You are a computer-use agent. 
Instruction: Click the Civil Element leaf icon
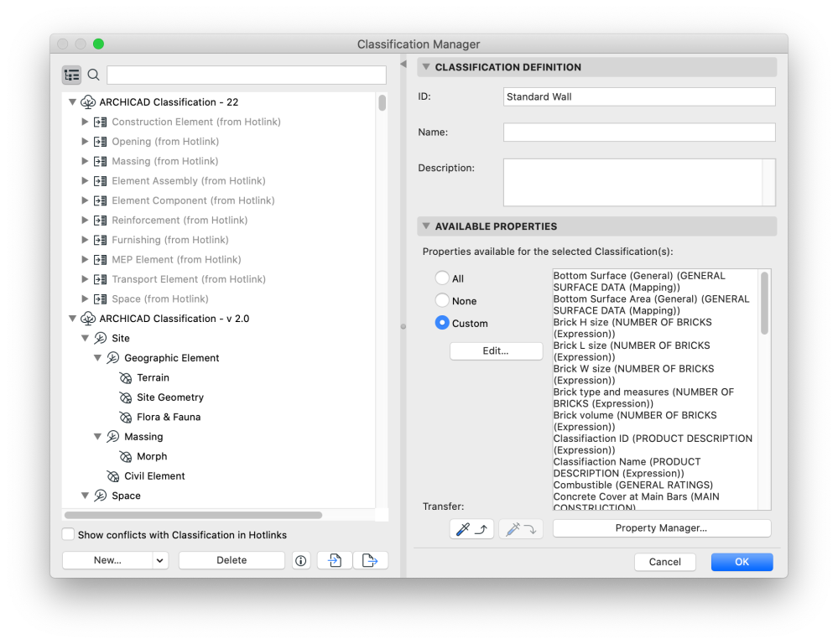(x=112, y=477)
